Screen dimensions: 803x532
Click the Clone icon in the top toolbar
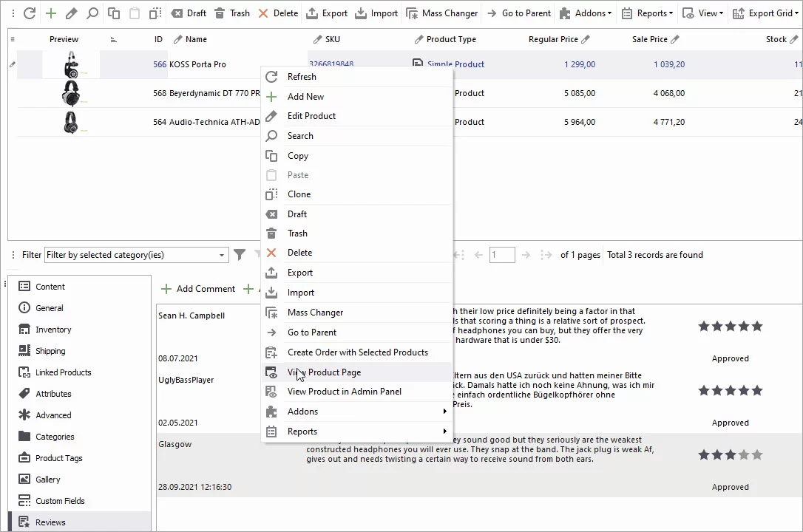pos(155,13)
